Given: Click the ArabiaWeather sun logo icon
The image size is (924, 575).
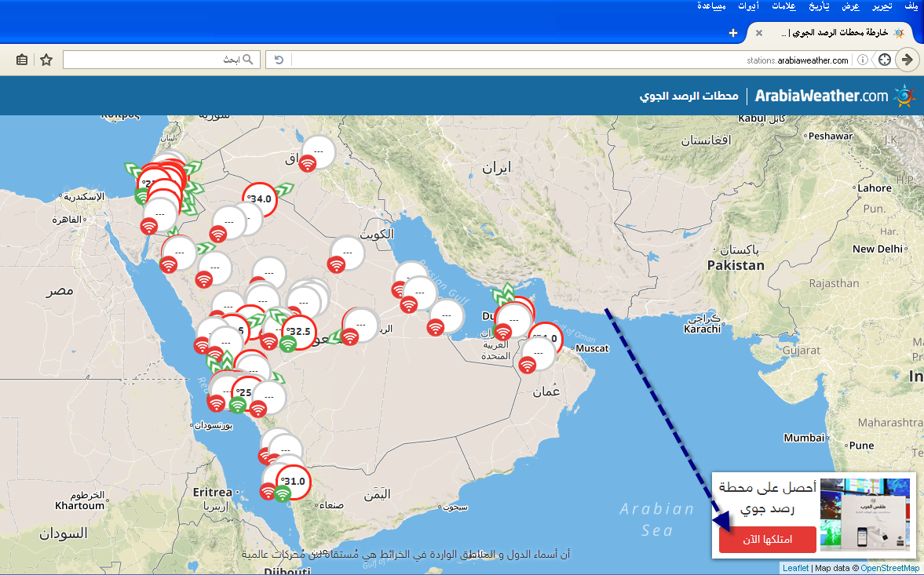Looking at the screenshot, I should tap(904, 96).
